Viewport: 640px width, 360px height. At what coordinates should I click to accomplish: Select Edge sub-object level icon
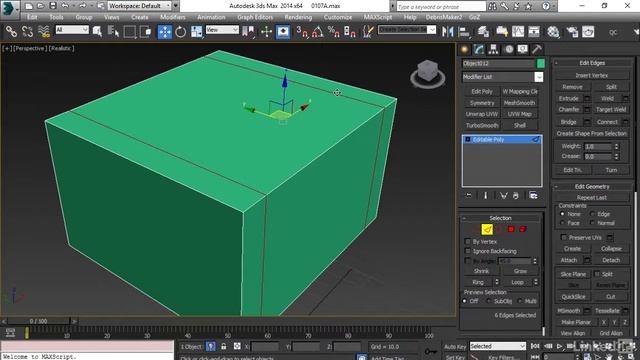point(487,229)
